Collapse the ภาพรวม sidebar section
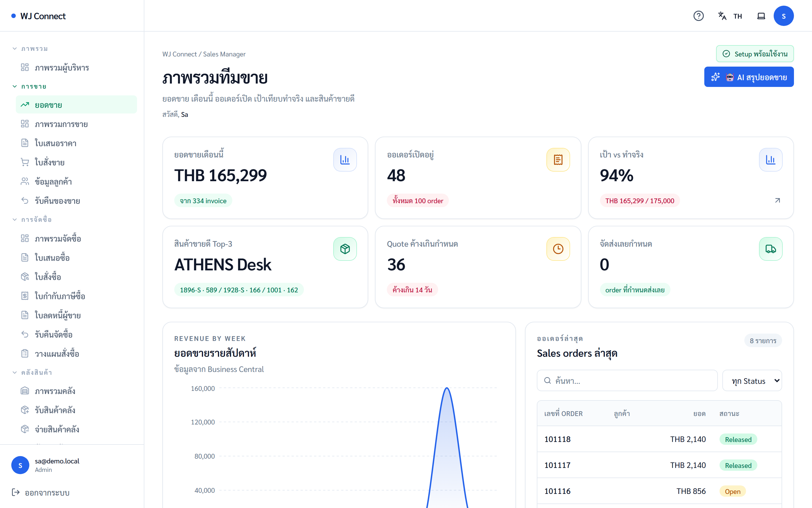The width and height of the screenshot is (812, 508). 30,48
